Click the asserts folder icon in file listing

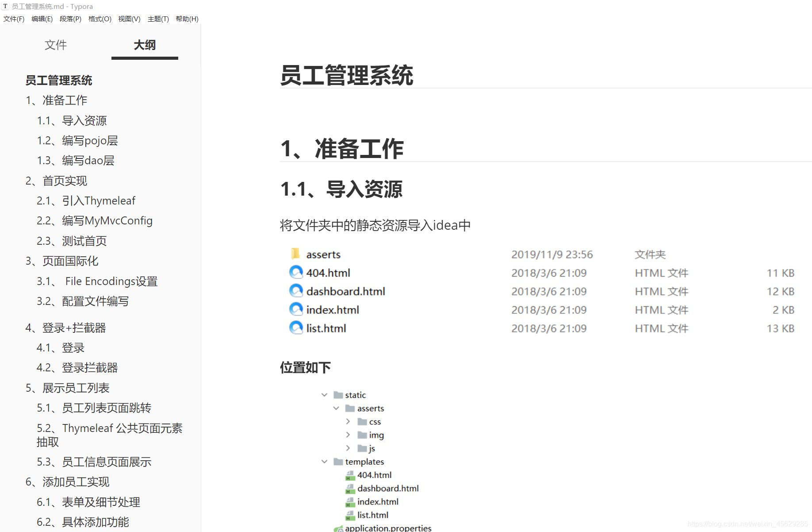(x=295, y=254)
